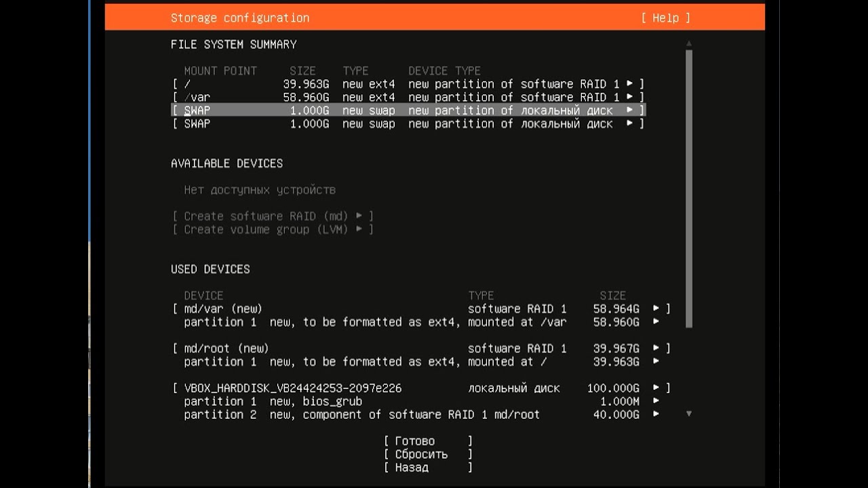Expand VBOX_HARDDISK device arrow menu
Viewport: 868px width, 488px height.
[656, 388]
